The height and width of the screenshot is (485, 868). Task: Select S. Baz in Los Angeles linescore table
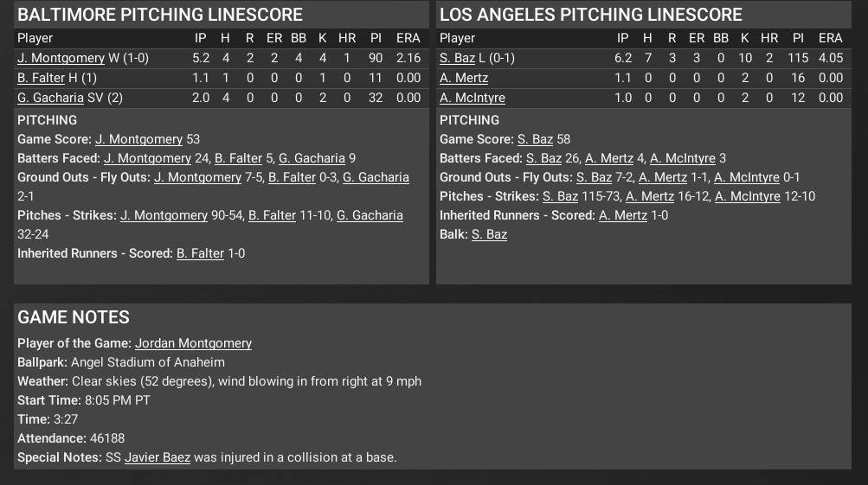point(457,58)
